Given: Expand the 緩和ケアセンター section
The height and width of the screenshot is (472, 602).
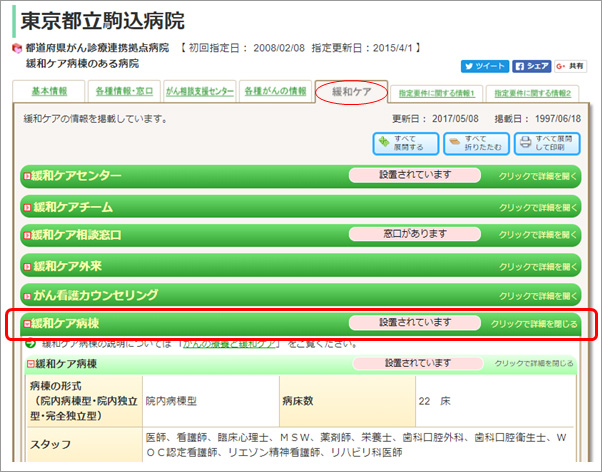Looking at the screenshot, I should point(300,176).
